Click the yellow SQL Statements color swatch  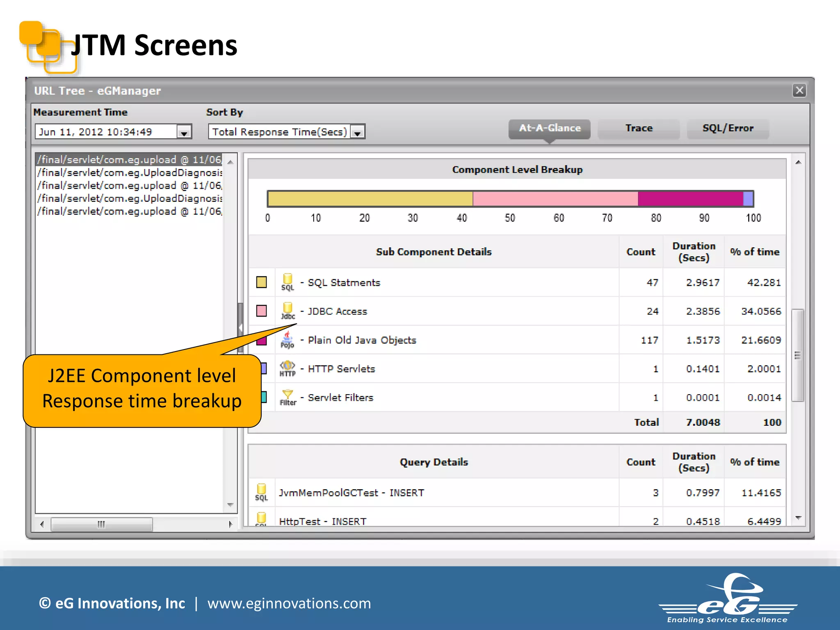[x=261, y=282]
